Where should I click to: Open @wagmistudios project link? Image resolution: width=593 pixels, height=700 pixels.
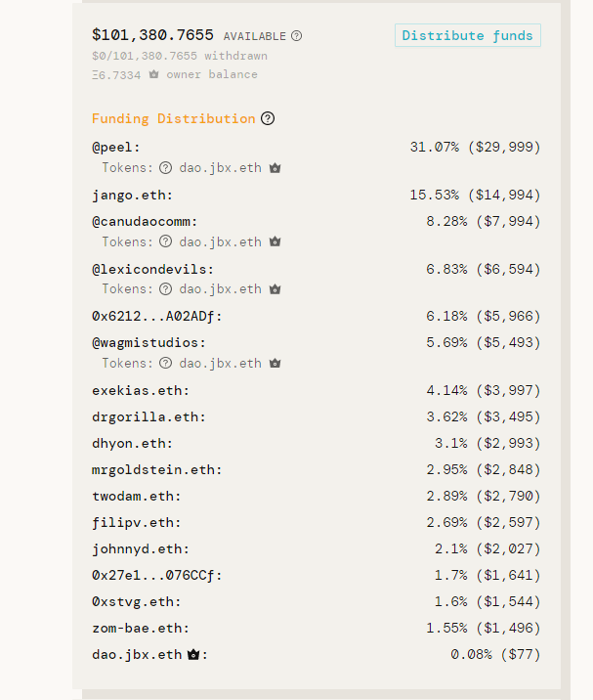[145, 343]
